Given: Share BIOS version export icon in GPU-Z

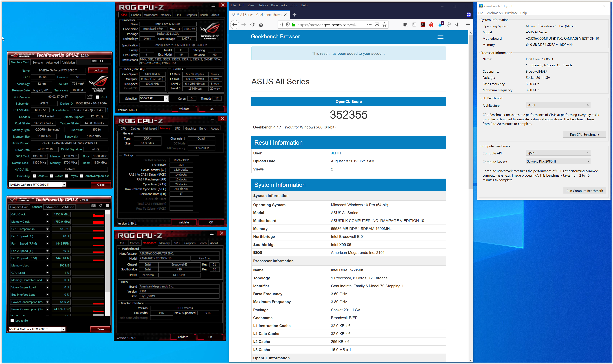Looking at the screenshot, I should click(x=90, y=97).
